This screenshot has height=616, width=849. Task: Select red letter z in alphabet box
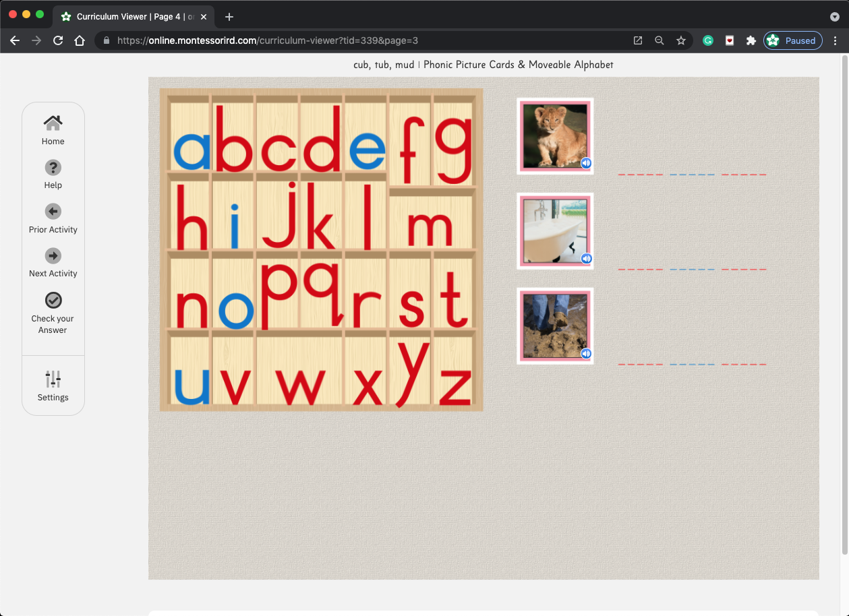[x=455, y=387]
